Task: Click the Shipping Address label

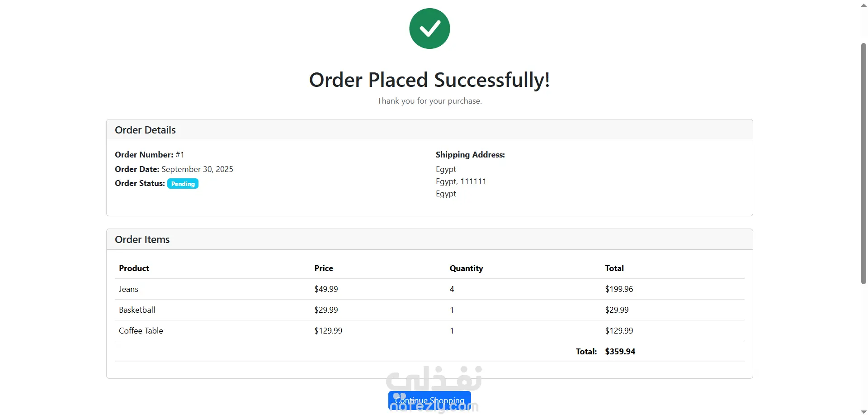Action: 470,155
